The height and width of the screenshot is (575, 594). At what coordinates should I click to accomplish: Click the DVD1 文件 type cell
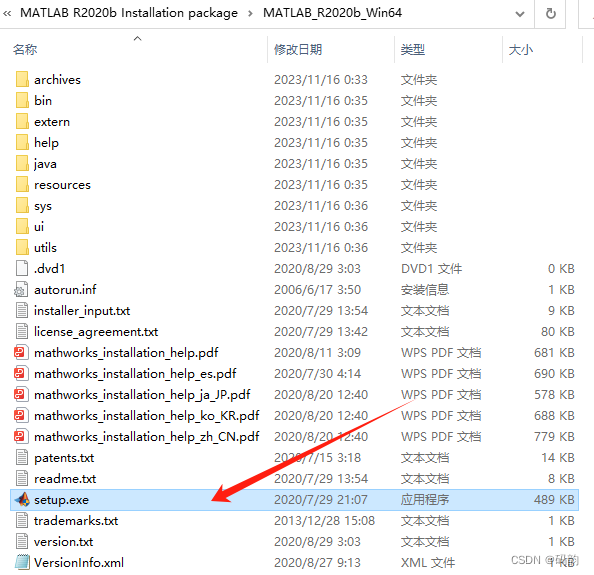(431, 269)
